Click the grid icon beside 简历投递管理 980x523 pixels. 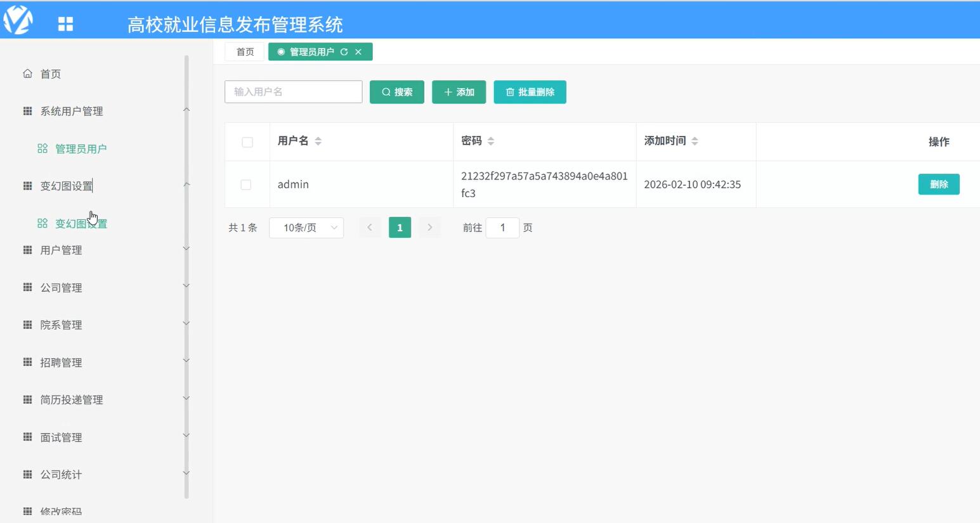point(27,399)
